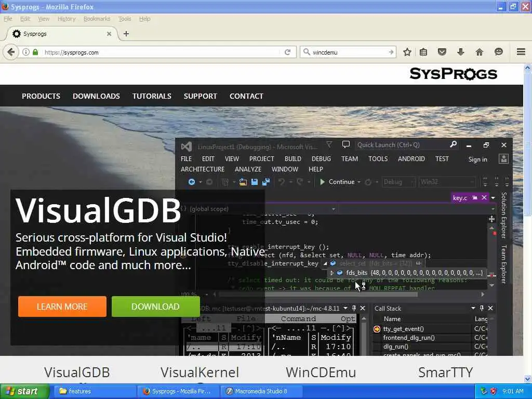532x399 pixels.
Task: Save the page to Pocket
Action: (442, 52)
